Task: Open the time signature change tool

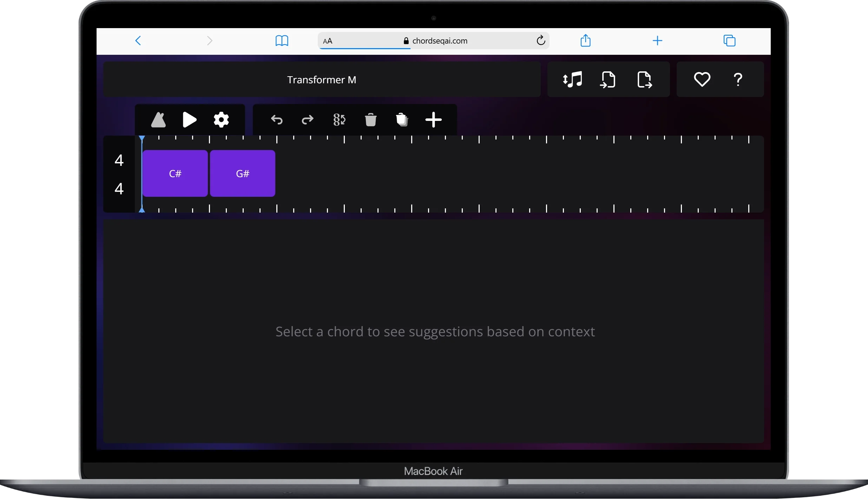Action: [339, 120]
